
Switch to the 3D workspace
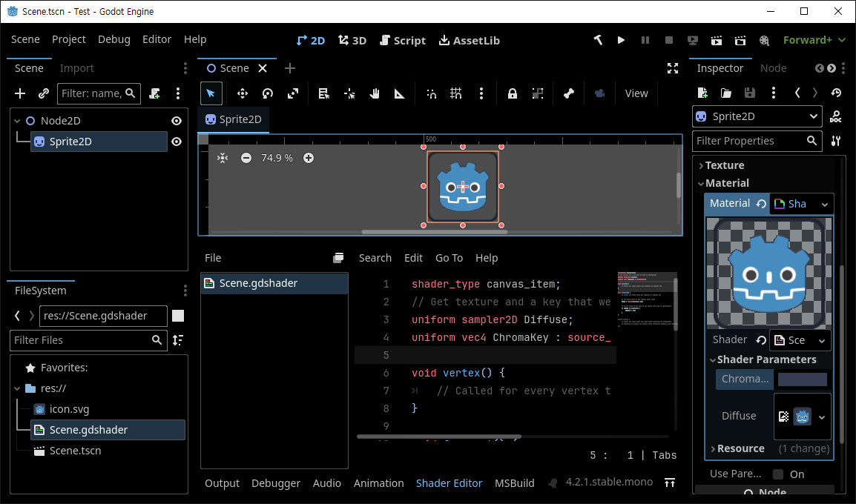click(x=352, y=40)
